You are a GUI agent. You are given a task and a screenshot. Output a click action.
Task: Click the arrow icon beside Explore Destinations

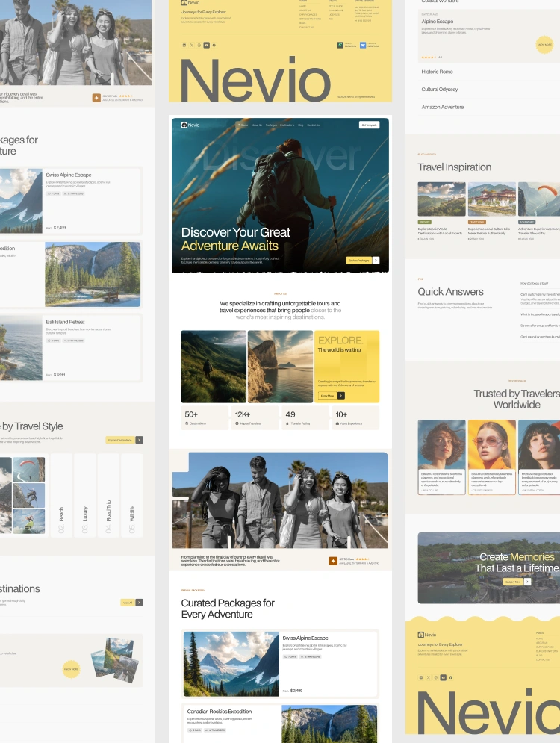tap(140, 440)
